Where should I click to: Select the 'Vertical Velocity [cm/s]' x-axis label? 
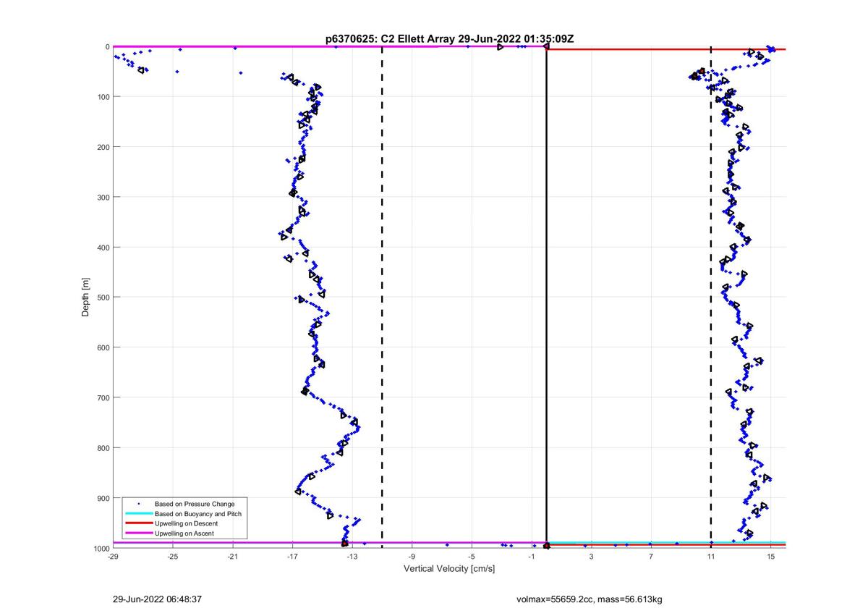(x=449, y=569)
